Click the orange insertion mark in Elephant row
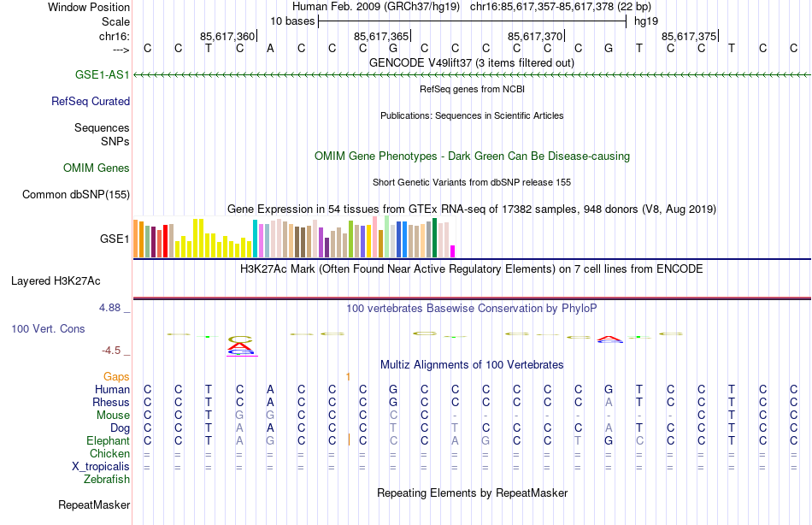Image resolution: width=812 pixels, height=525 pixels. 349,440
